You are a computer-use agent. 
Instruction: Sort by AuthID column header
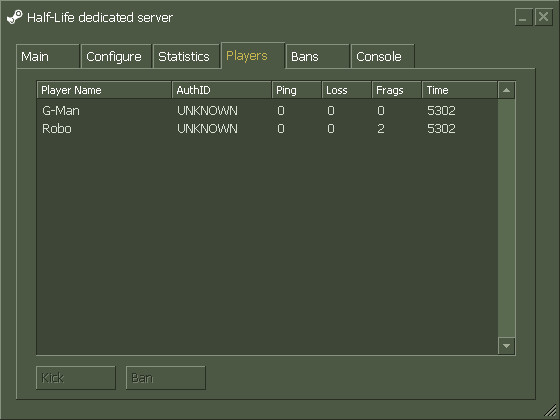click(x=222, y=90)
